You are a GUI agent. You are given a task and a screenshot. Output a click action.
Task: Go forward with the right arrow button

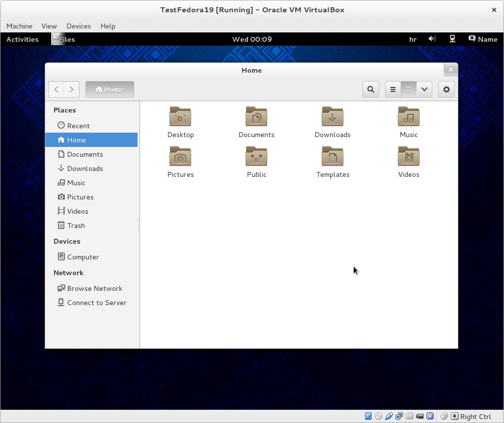click(x=72, y=89)
